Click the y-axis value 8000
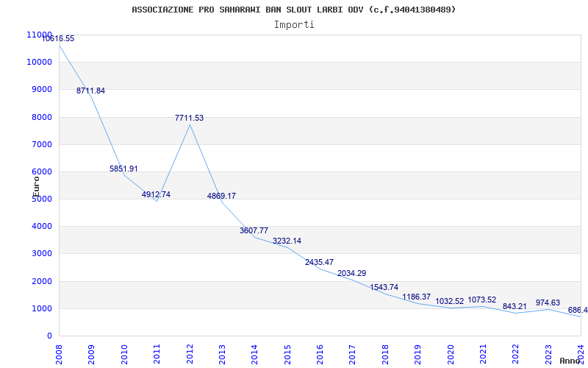Screen dimensions: 588x368 point(41,117)
